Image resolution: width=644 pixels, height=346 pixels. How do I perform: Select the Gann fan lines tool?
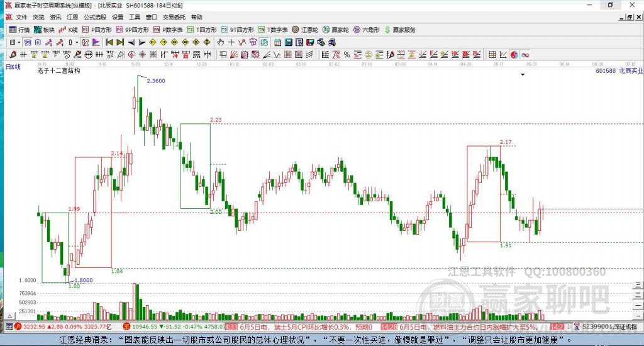(x=234, y=55)
